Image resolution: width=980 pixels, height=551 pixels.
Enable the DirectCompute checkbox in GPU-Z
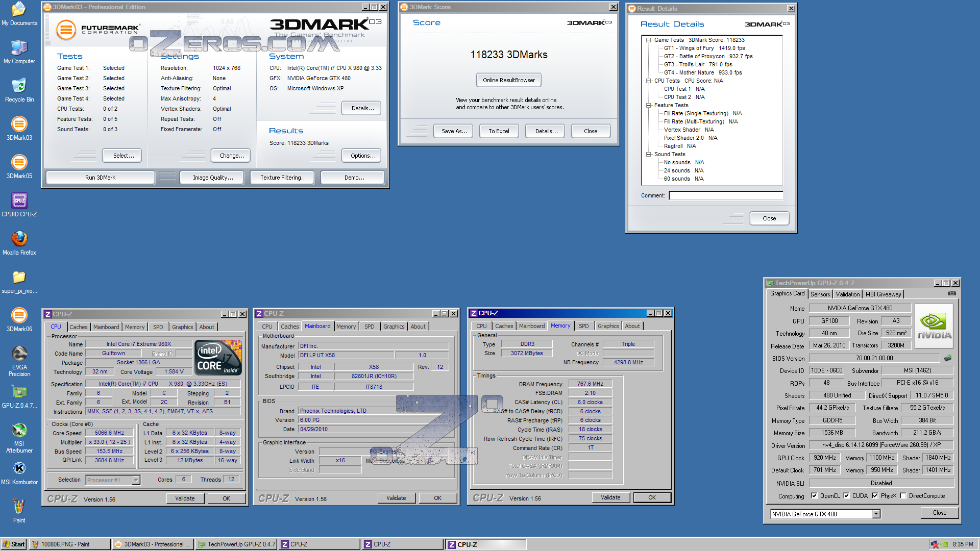[903, 495]
